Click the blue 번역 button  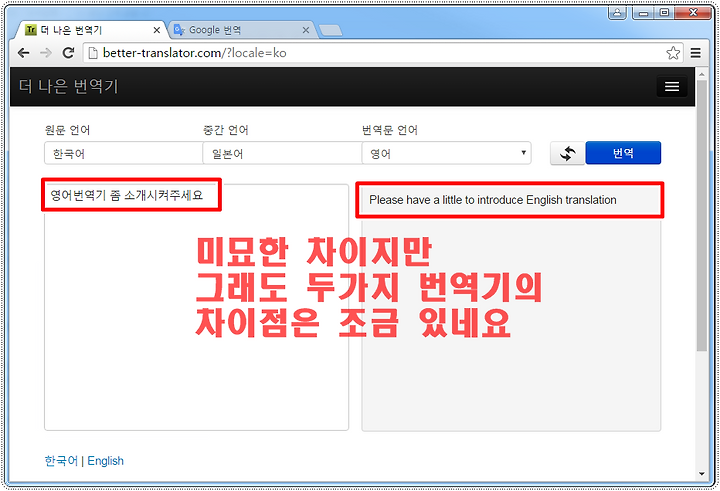pos(623,153)
